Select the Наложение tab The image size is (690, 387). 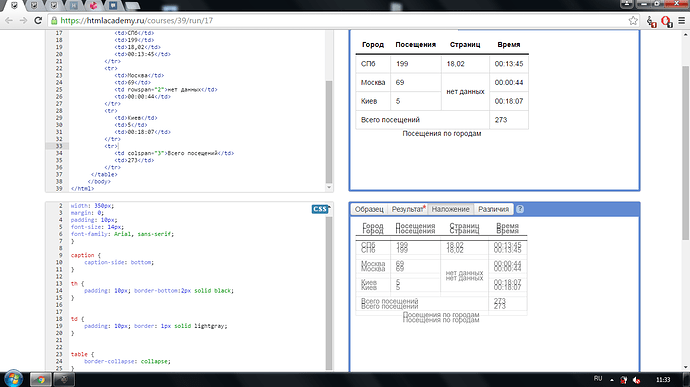point(450,209)
